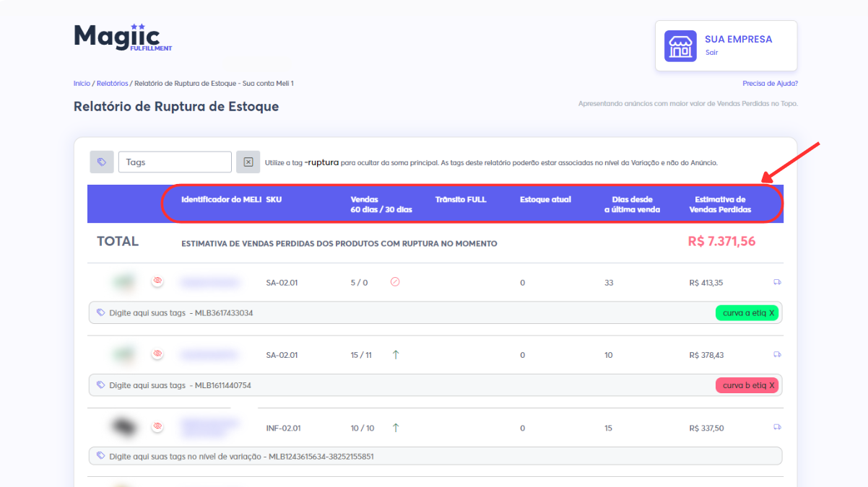
Task: Click the total value R$ 7.371,56
Action: [x=722, y=242]
